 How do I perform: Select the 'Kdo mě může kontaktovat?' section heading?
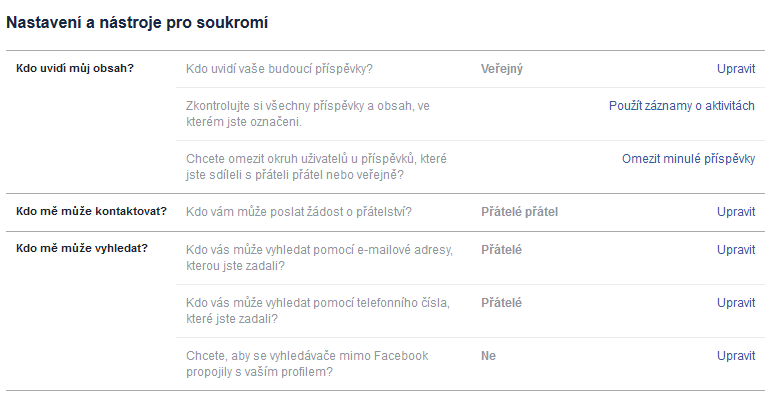click(x=91, y=211)
